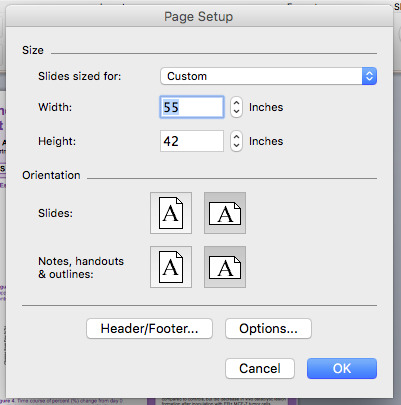
Task: Open the Options dialog
Action: [268, 329]
